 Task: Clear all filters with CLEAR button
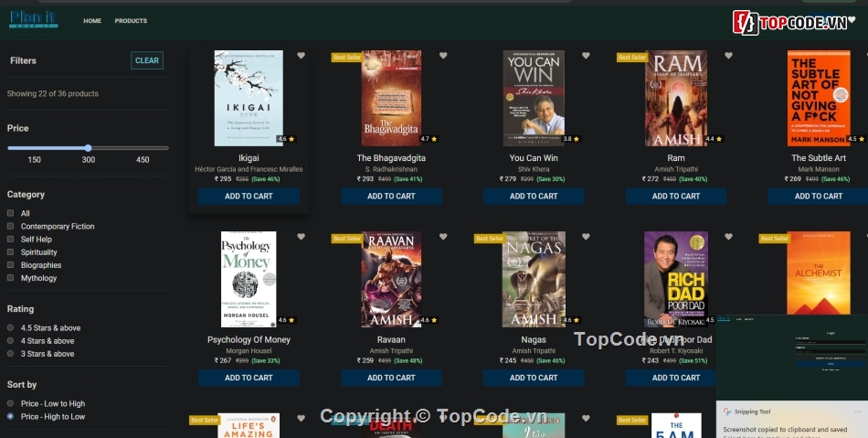click(x=147, y=60)
